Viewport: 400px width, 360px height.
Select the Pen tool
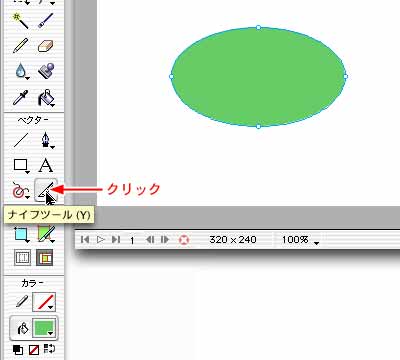tap(46, 140)
